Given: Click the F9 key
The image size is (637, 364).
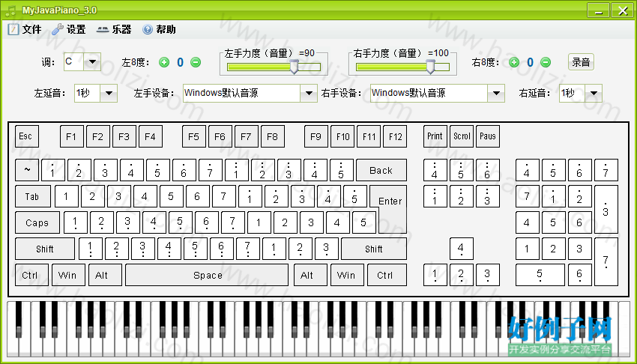Looking at the screenshot, I should [x=316, y=136].
